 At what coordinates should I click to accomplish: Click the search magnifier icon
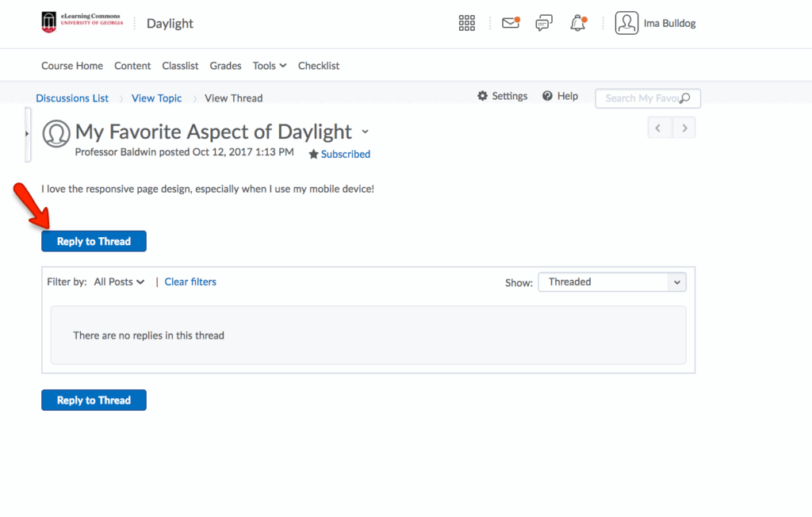pyautogui.click(x=685, y=98)
